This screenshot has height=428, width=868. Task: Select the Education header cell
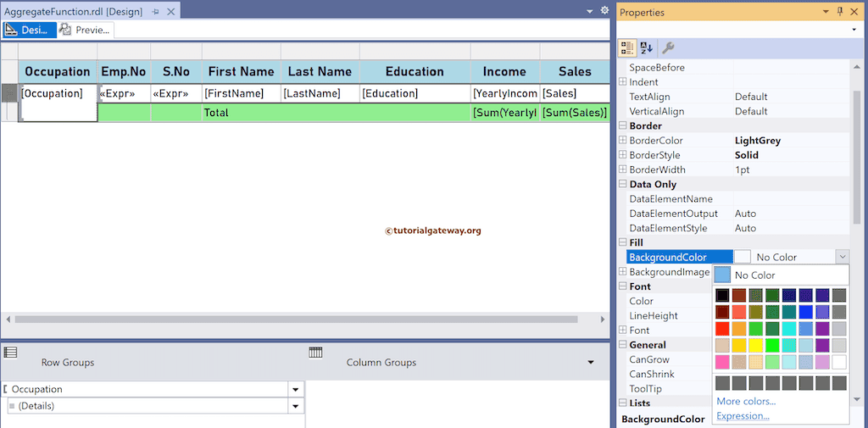click(415, 71)
